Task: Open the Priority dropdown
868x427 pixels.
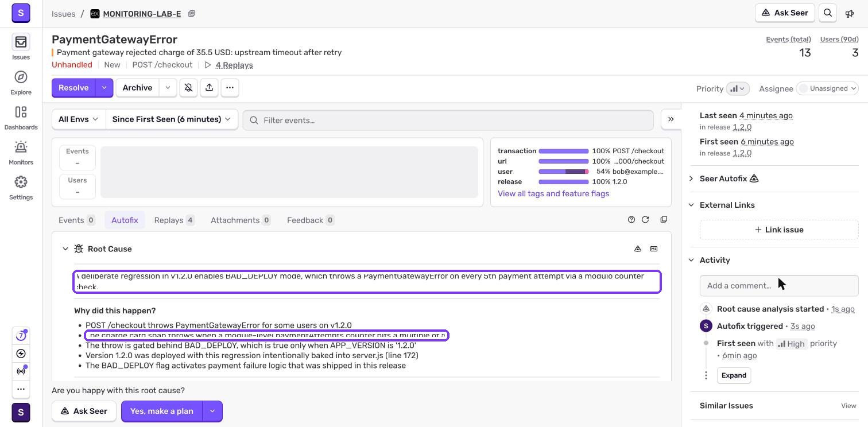Action: click(738, 88)
